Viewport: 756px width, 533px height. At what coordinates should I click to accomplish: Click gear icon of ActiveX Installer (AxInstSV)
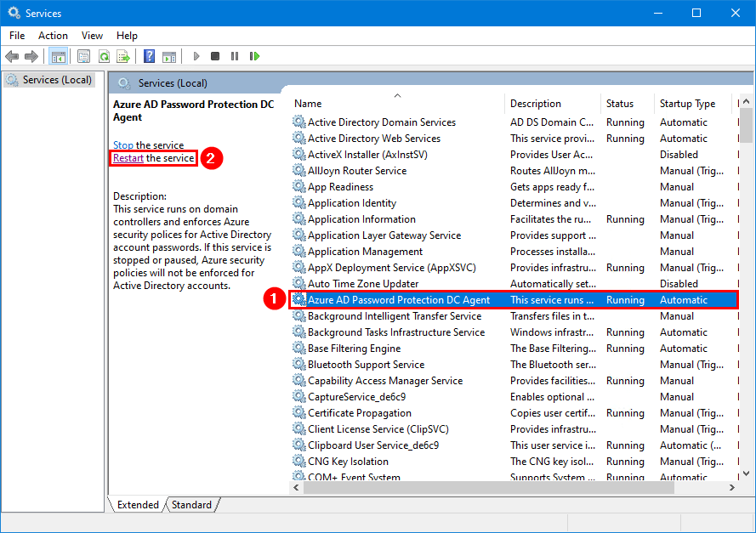click(x=299, y=154)
